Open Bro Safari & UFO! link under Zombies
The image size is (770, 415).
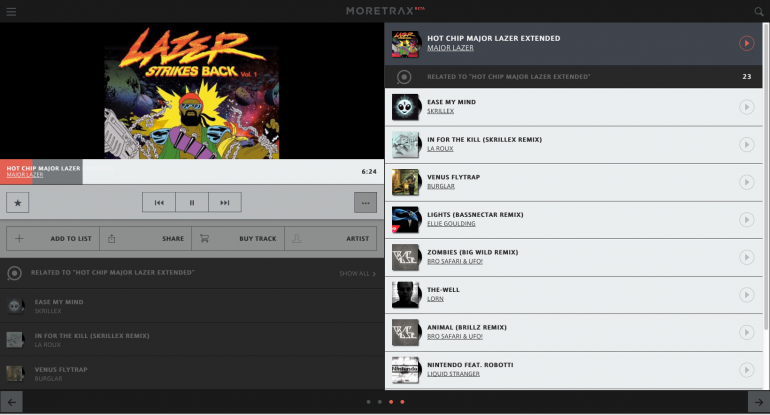[455, 261]
